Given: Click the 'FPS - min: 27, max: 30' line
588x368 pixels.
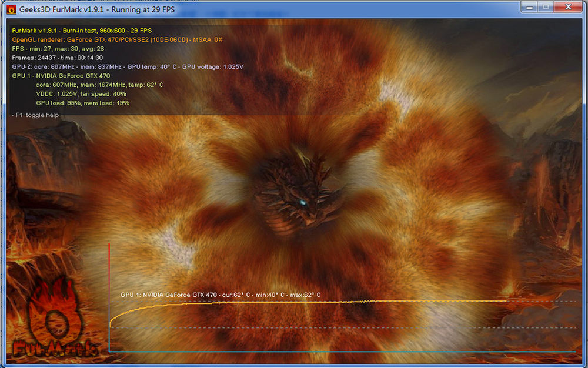Looking at the screenshot, I should tap(58, 48).
